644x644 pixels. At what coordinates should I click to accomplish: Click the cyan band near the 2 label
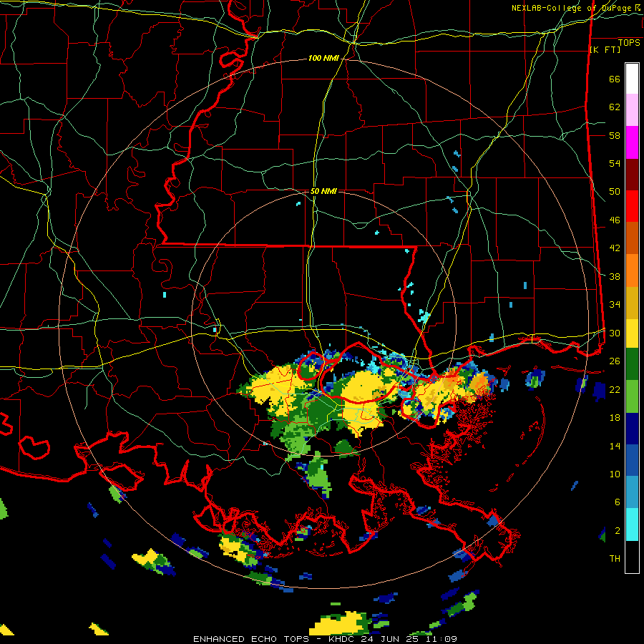coord(632,525)
